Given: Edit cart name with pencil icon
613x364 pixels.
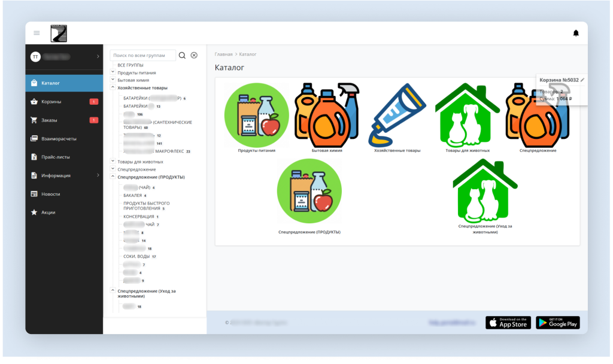Looking at the screenshot, I should tap(582, 80).
